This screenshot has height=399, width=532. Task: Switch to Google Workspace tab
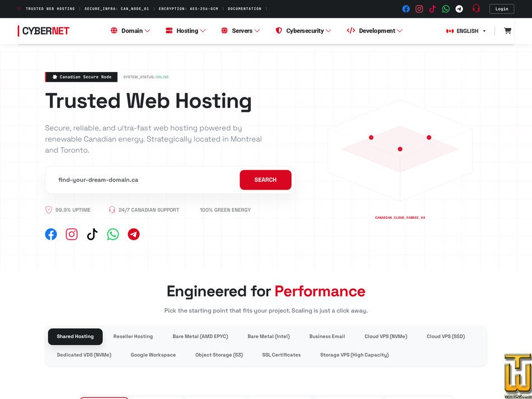click(x=153, y=355)
